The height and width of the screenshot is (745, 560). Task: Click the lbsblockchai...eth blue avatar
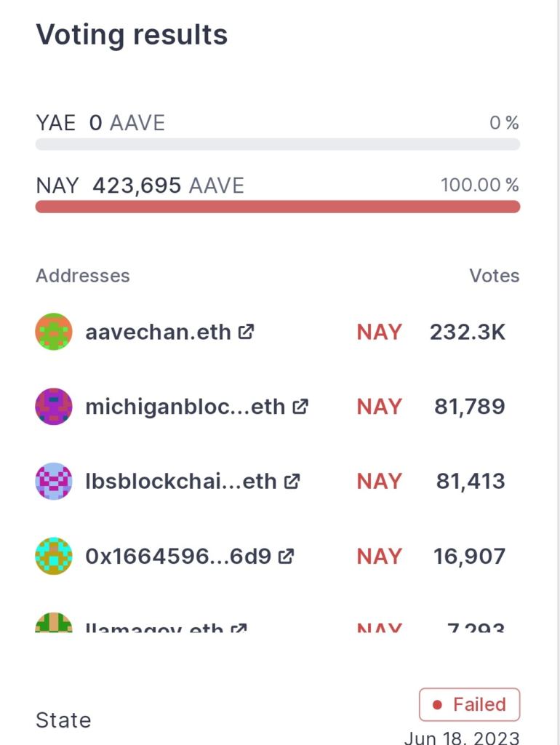tap(54, 482)
